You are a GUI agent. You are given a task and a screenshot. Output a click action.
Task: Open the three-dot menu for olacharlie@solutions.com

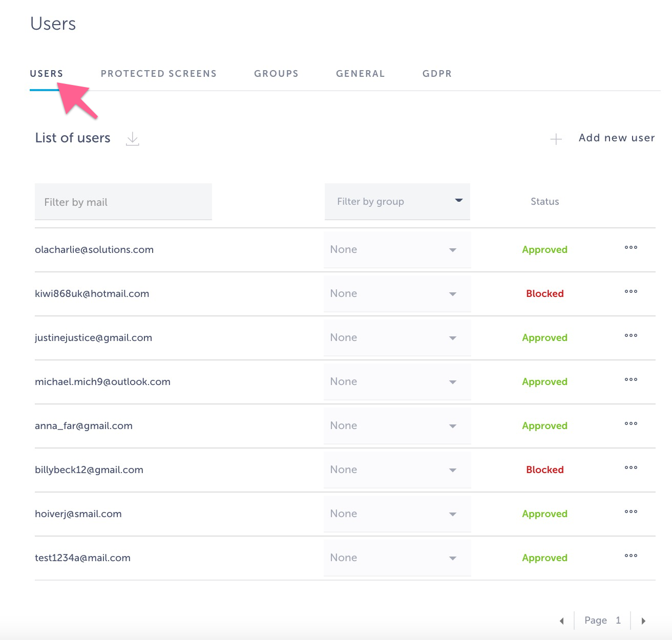point(631,248)
